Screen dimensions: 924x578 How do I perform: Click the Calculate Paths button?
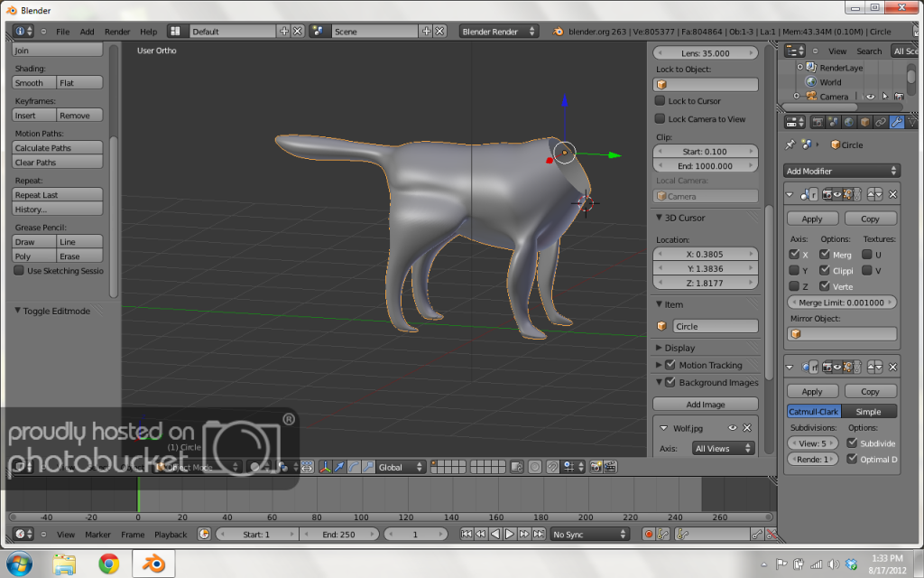tap(58, 147)
